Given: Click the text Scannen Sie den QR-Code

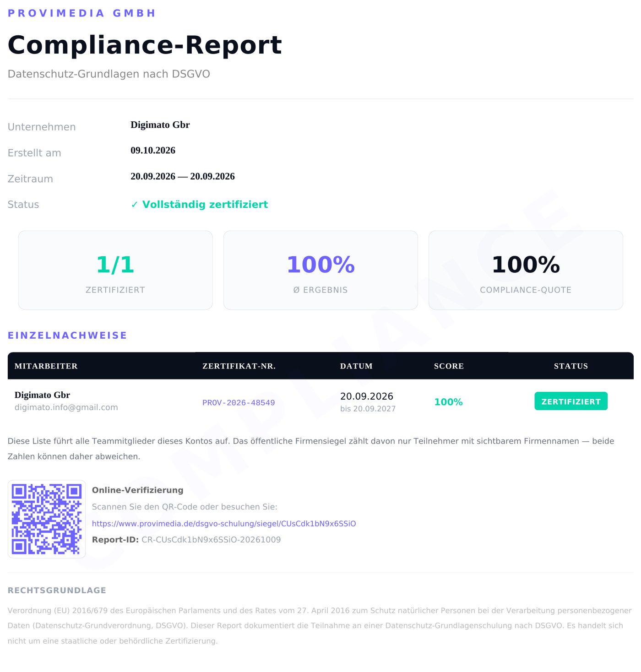Looking at the screenshot, I should (x=144, y=507).
